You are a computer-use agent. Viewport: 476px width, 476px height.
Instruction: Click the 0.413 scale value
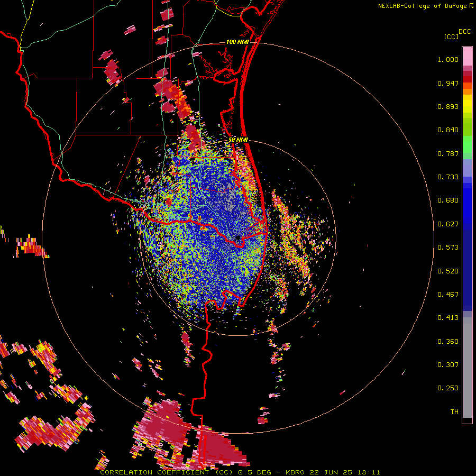coord(448,318)
